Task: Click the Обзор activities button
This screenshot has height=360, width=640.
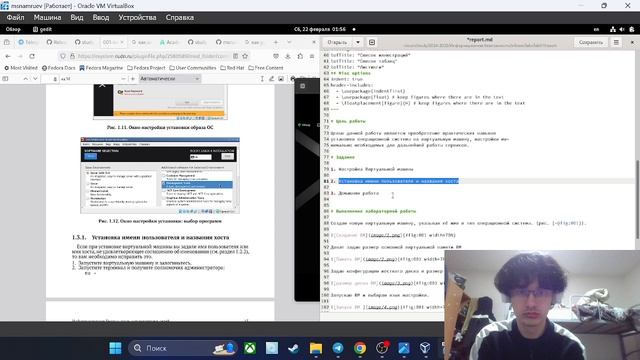Action: coord(13,29)
